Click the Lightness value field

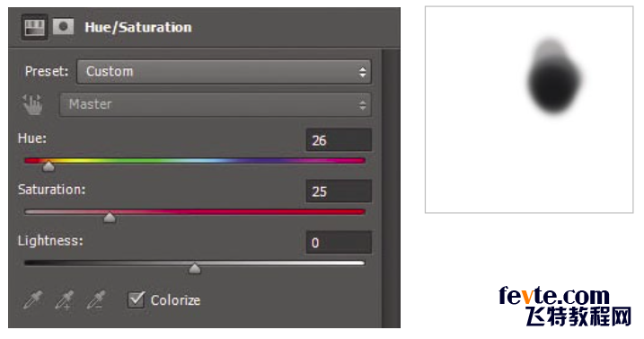coord(339,242)
